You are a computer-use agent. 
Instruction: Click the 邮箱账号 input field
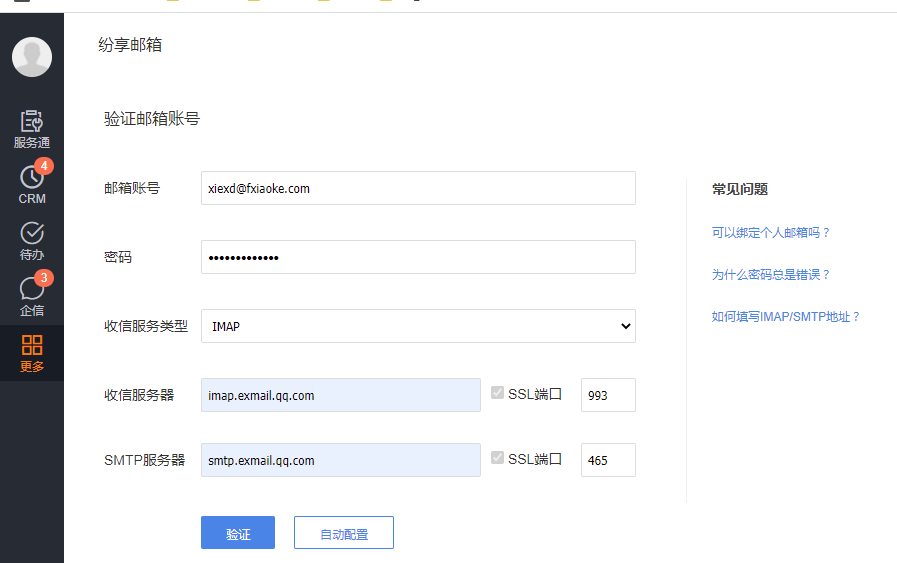click(418, 188)
